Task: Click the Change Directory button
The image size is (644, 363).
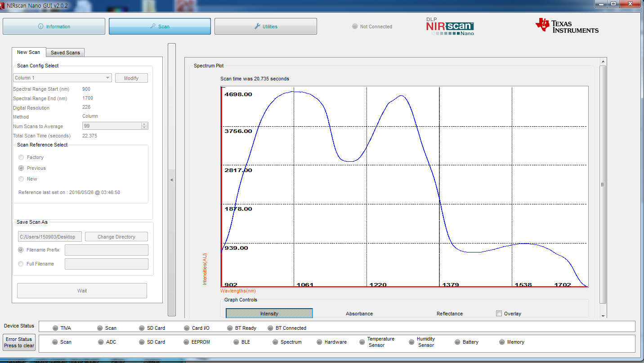Action: (116, 237)
